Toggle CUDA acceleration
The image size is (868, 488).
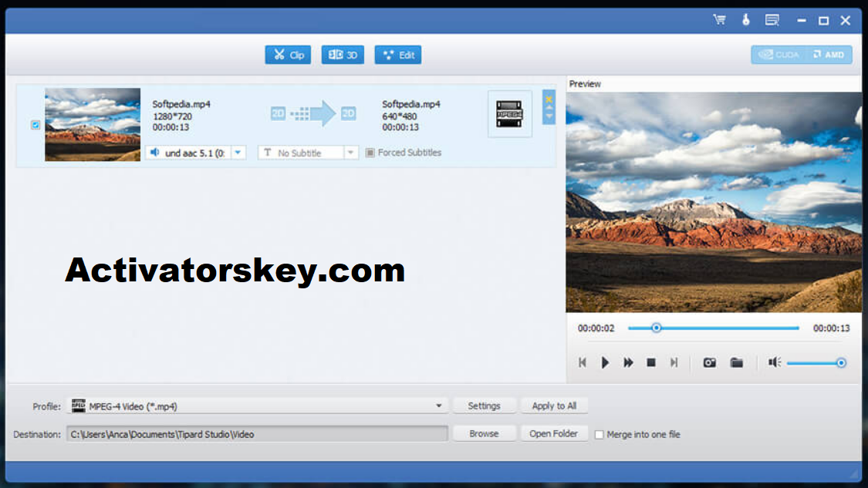tap(778, 55)
